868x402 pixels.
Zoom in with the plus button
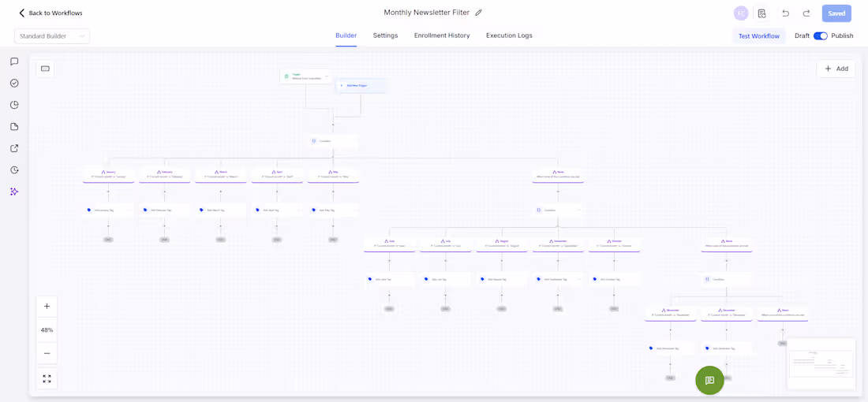point(47,306)
